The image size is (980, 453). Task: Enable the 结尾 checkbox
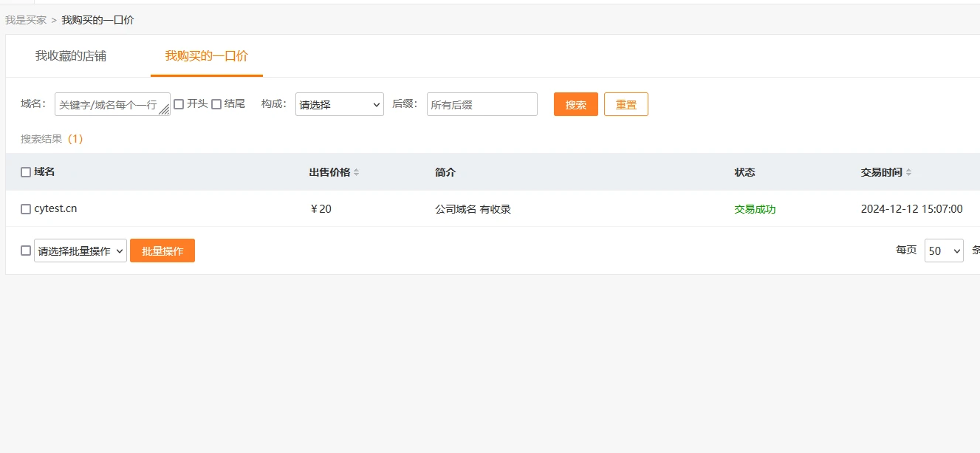tap(216, 104)
